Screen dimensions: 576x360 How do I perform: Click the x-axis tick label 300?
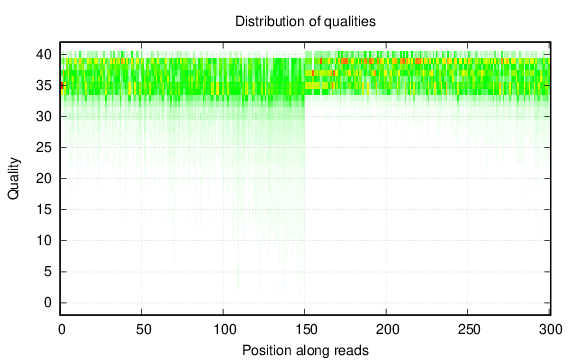point(550,330)
